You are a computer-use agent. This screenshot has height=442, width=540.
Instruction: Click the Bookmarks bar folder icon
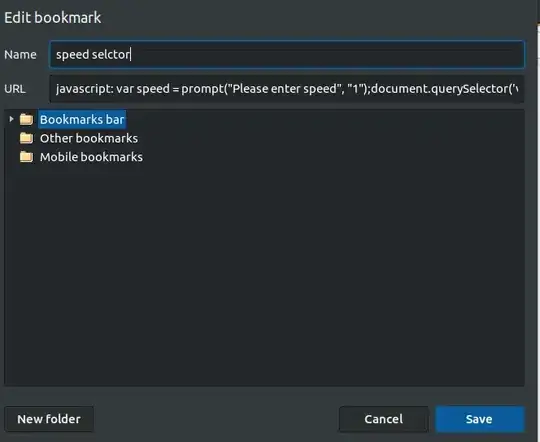coord(27,120)
